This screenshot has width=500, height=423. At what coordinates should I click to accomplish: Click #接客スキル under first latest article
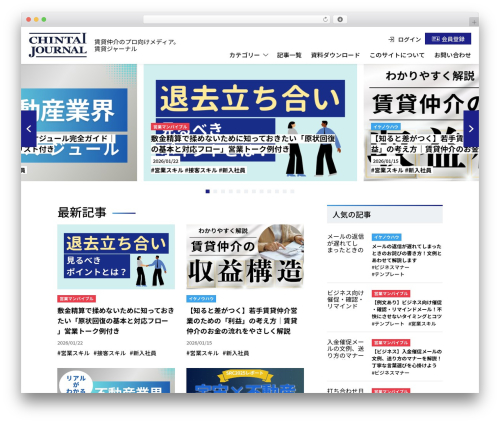[x=109, y=353]
